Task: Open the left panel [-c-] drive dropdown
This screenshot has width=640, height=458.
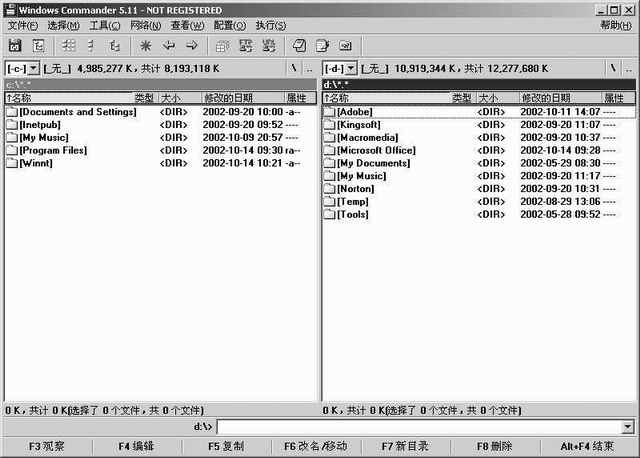Action: point(34,68)
